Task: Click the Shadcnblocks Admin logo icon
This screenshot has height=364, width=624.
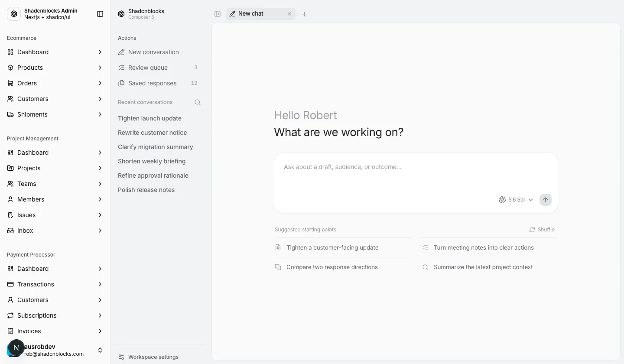Action: pos(14,14)
